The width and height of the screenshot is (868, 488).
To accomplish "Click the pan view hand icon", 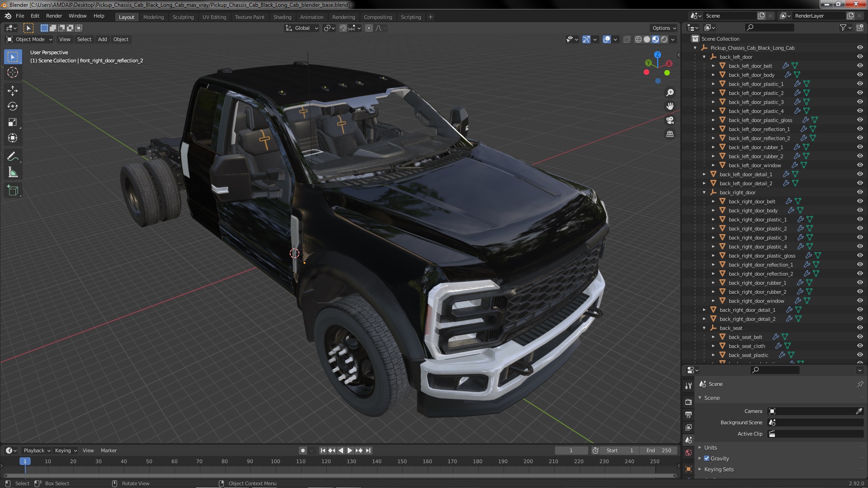I will point(670,106).
